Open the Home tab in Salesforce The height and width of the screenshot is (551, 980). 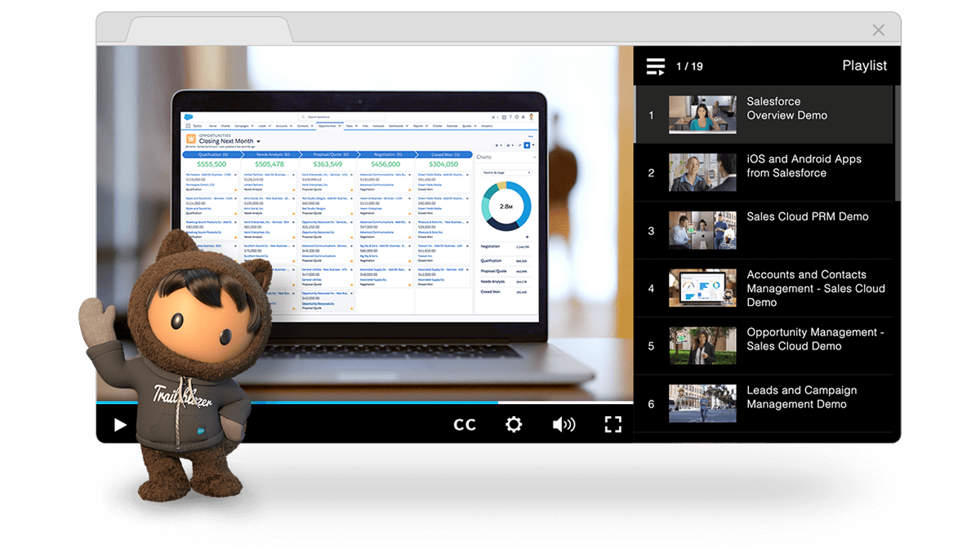(212, 126)
